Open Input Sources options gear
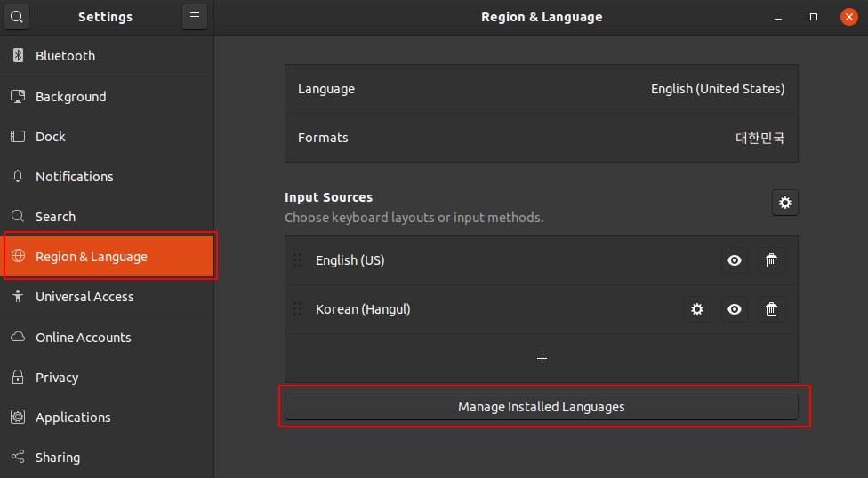The image size is (868, 478). 785,203
